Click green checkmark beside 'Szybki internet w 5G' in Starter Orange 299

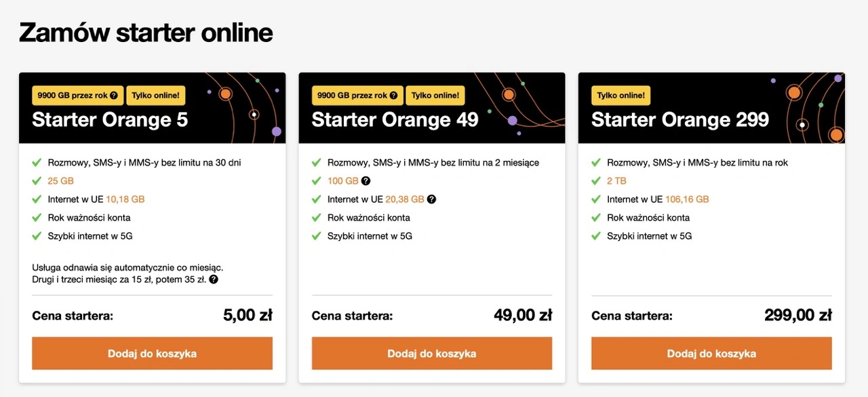(596, 236)
